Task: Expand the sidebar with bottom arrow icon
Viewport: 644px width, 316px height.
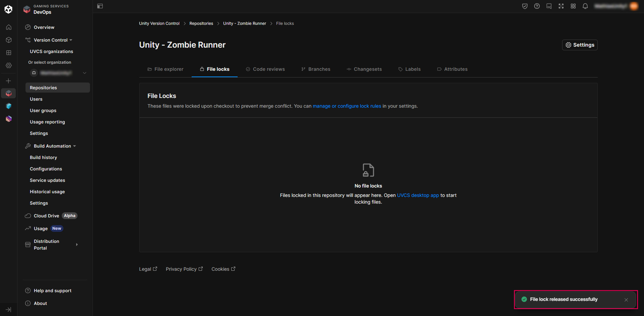Action: pyautogui.click(x=9, y=309)
